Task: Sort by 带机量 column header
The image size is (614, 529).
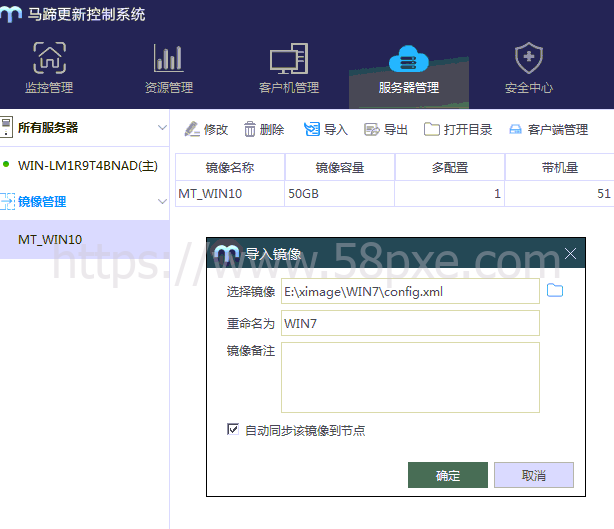Action: pyautogui.click(x=560, y=168)
